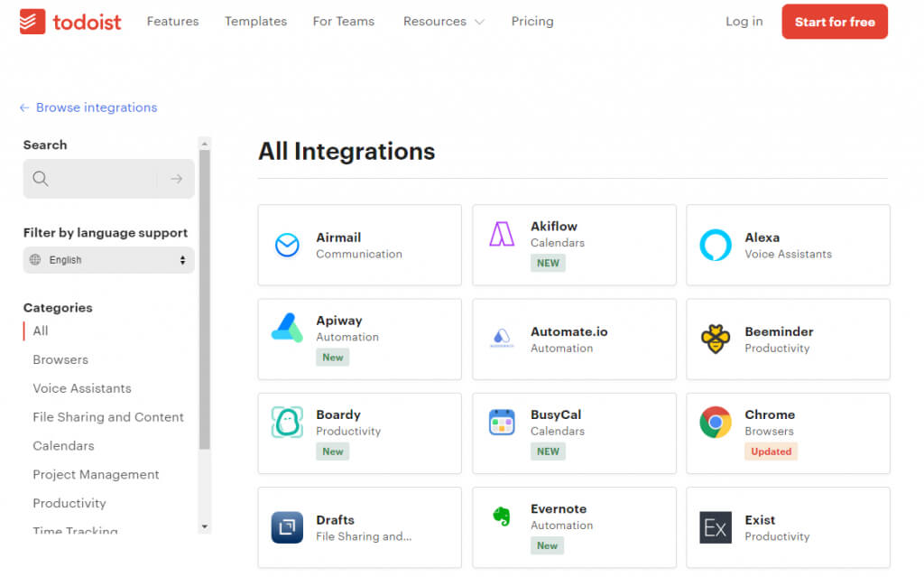924x577 pixels.
Task: Click the sidebar scroll down arrow
Action: pos(205,526)
